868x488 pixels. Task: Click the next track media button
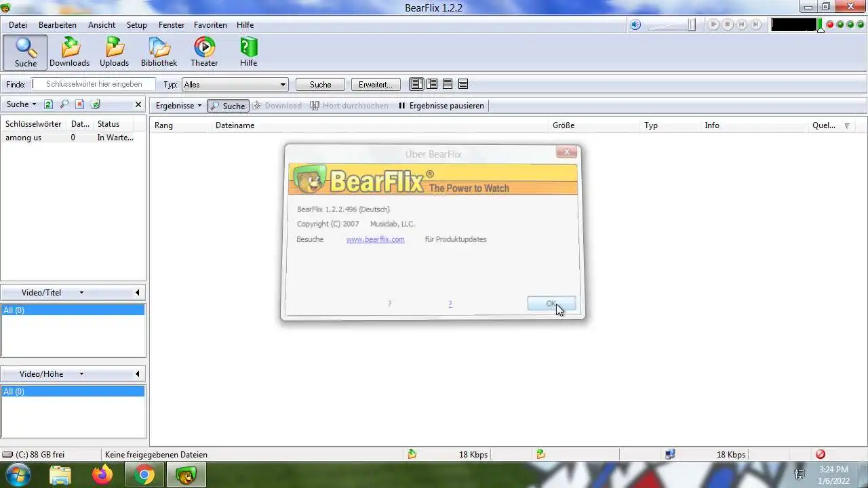tap(756, 25)
